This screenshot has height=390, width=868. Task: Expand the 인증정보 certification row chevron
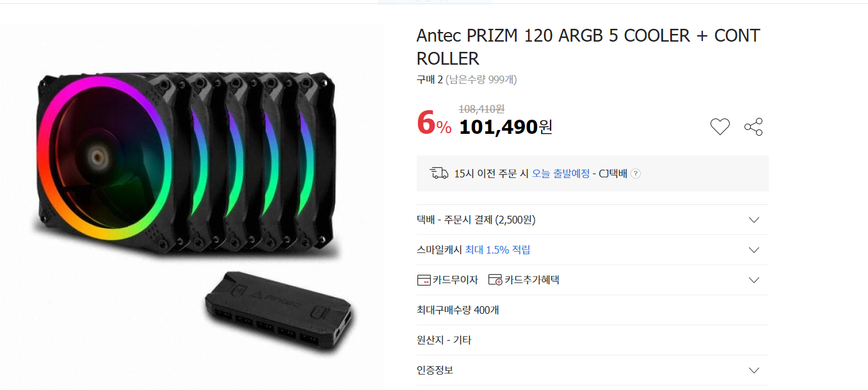click(754, 370)
